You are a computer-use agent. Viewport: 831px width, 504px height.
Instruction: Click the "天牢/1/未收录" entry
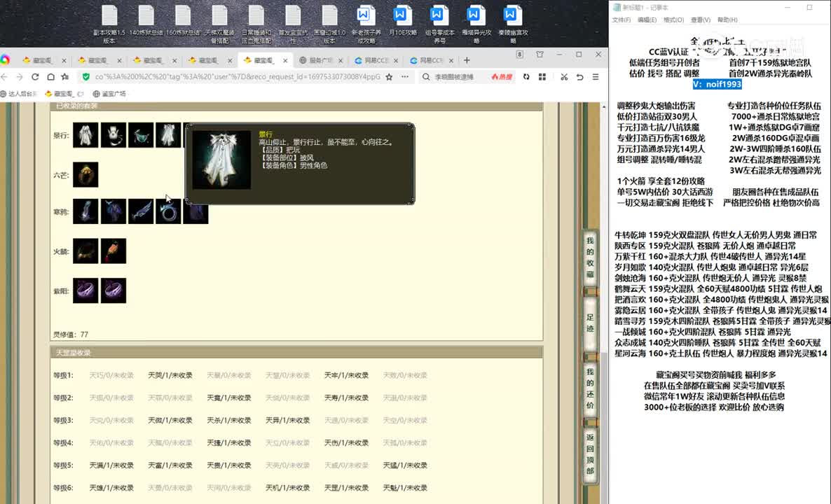347,375
